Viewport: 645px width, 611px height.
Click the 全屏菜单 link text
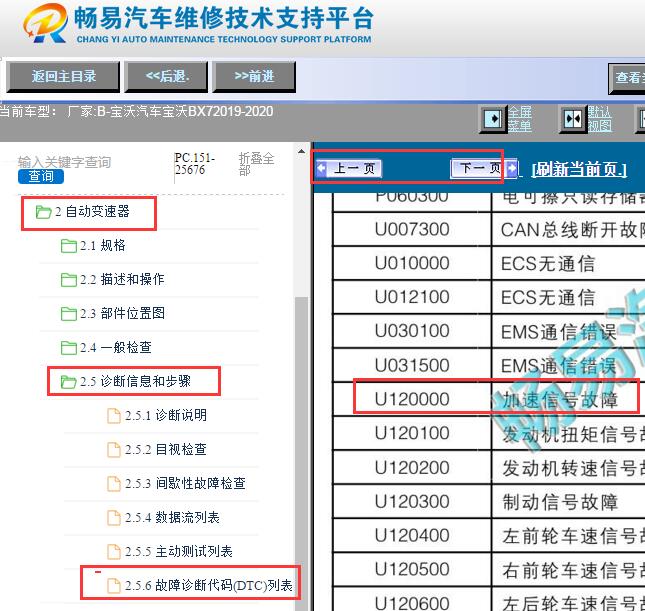520,119
